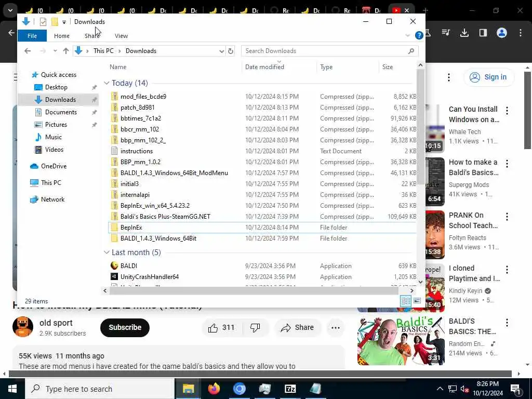
Task: Sort by Type column header
Action: (x=326, y=67)
